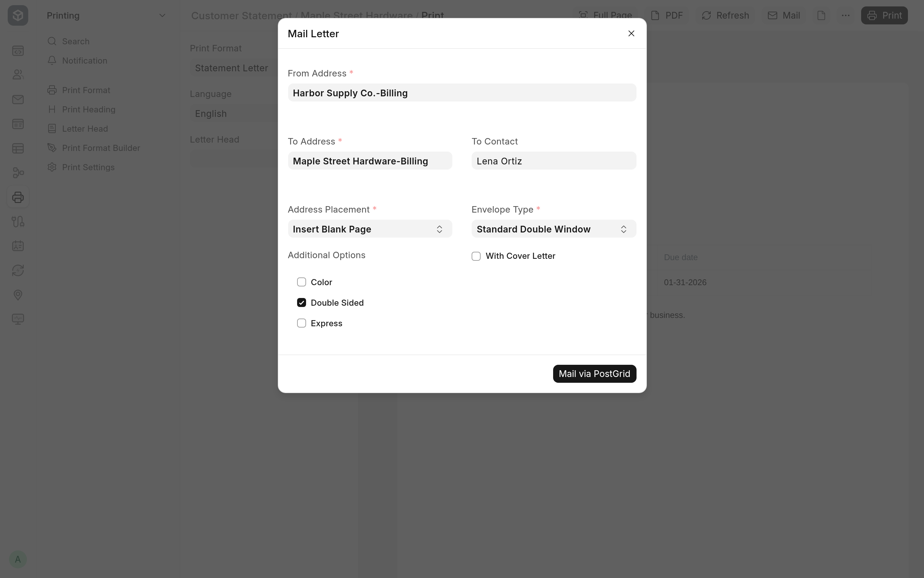924x578 pixels.
Task: Open the three-dots more menu
Action: (x=845, y=16)
